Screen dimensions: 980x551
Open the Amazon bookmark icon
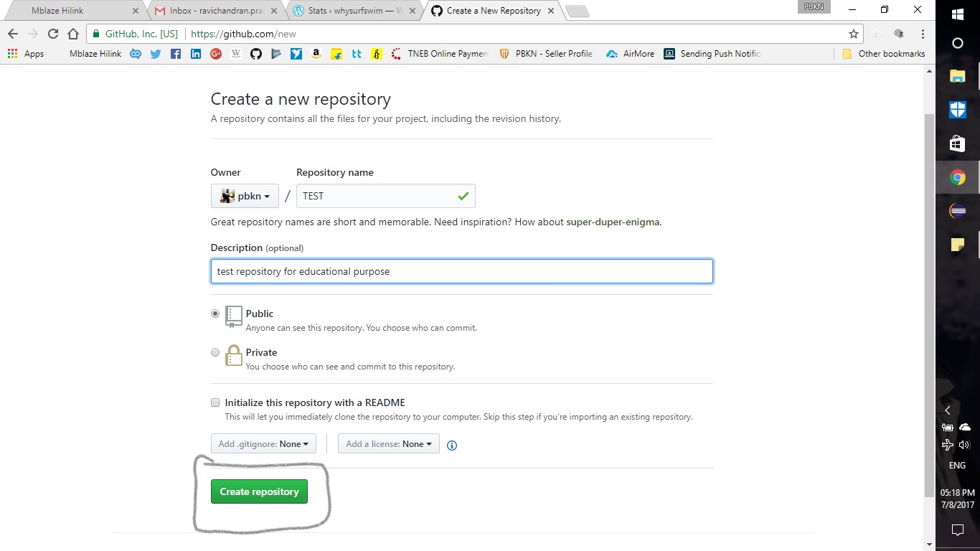pos(316,54)
